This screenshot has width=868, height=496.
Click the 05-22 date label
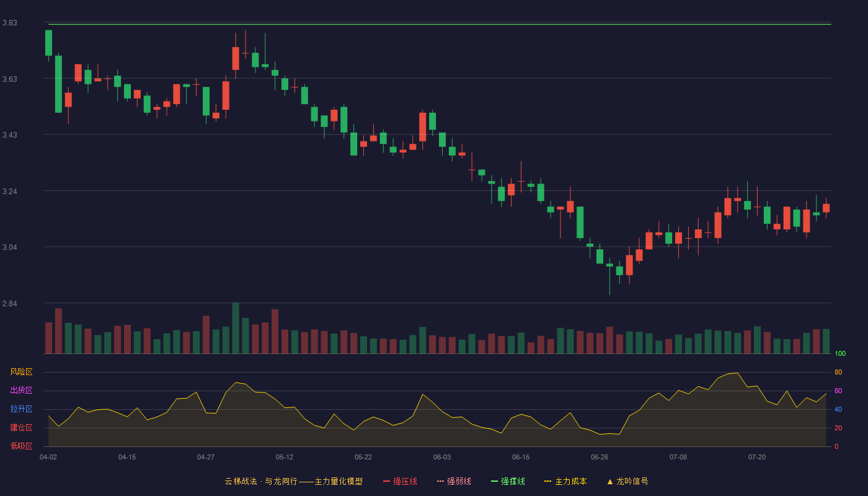pyautogui.click(x=363, y=457)
